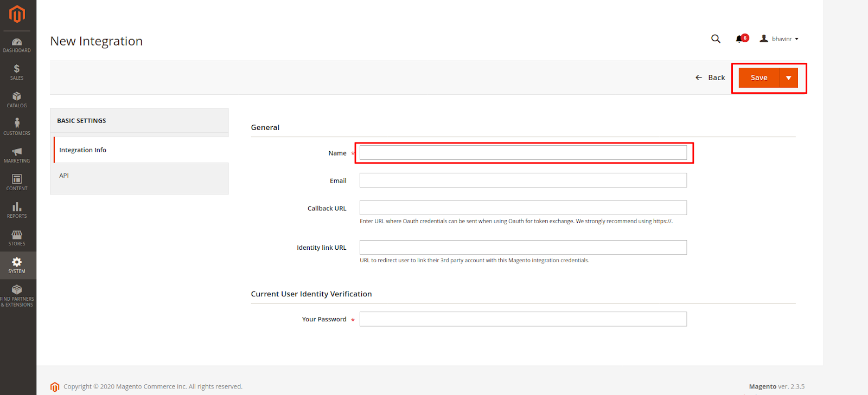
Task: Click the orange Save button
Action: (759, 77)
